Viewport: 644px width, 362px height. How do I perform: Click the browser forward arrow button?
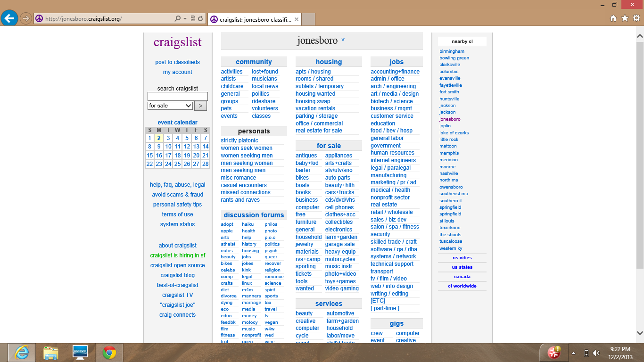coord(25,19)
